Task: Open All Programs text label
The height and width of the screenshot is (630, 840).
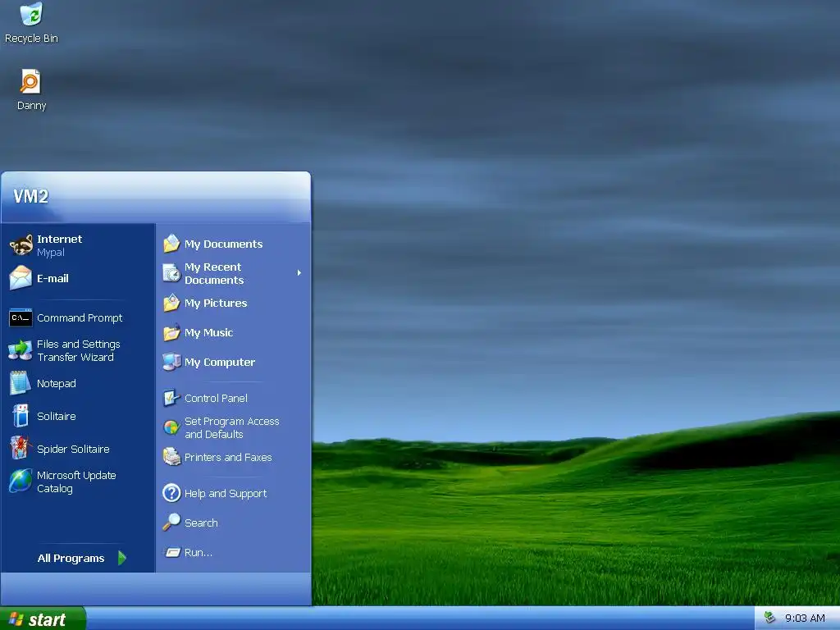Action: coord(71,558)
